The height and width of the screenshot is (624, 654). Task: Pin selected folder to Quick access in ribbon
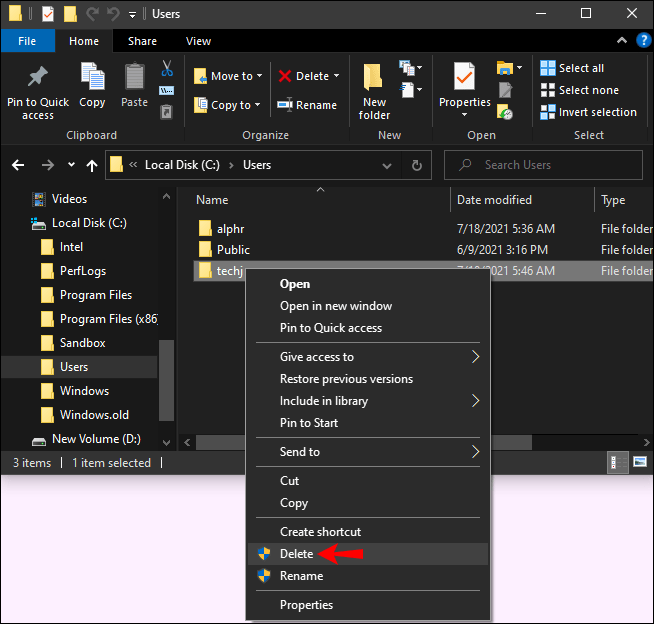[x=38, y=93]
